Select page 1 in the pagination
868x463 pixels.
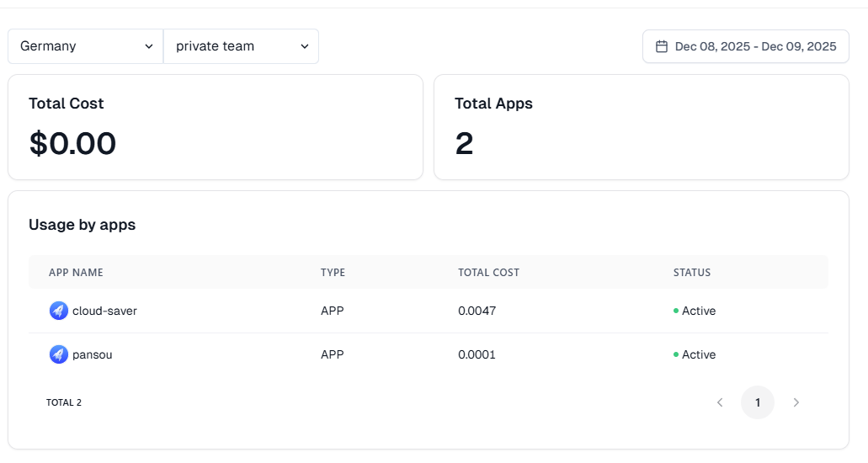(x=758, y=402)
